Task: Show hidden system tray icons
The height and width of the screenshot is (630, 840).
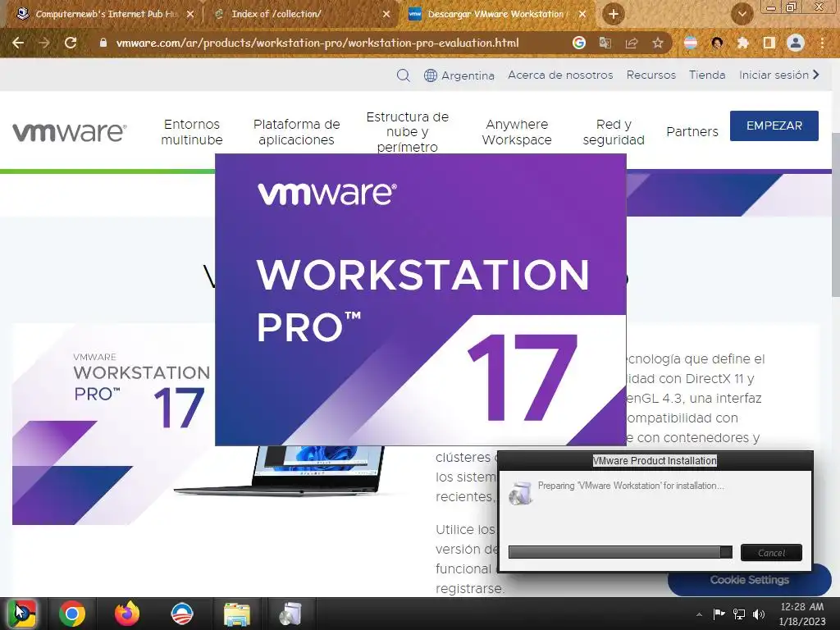Action: point(699,614)
